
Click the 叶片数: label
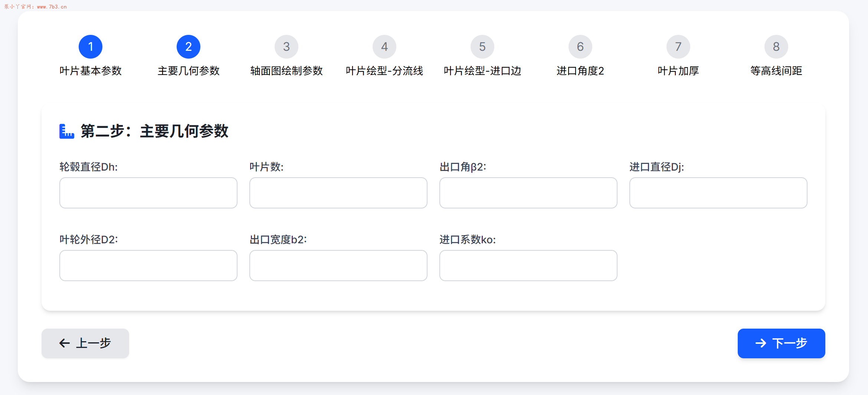(x=266, y=167)
